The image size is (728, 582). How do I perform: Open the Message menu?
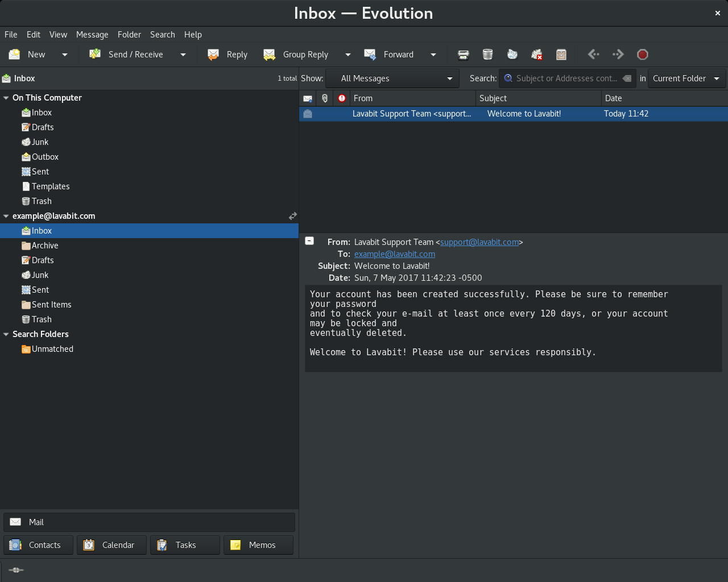92,35
